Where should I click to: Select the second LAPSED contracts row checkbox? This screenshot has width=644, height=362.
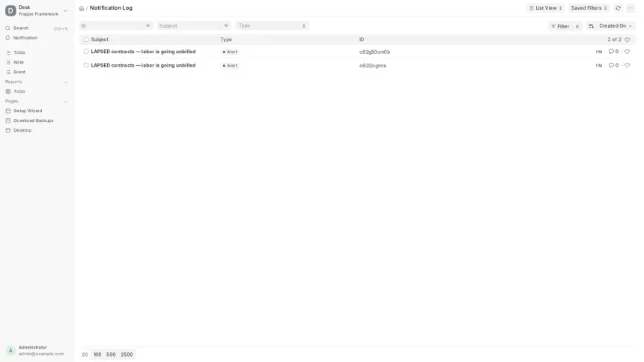(x=86, y=65)
